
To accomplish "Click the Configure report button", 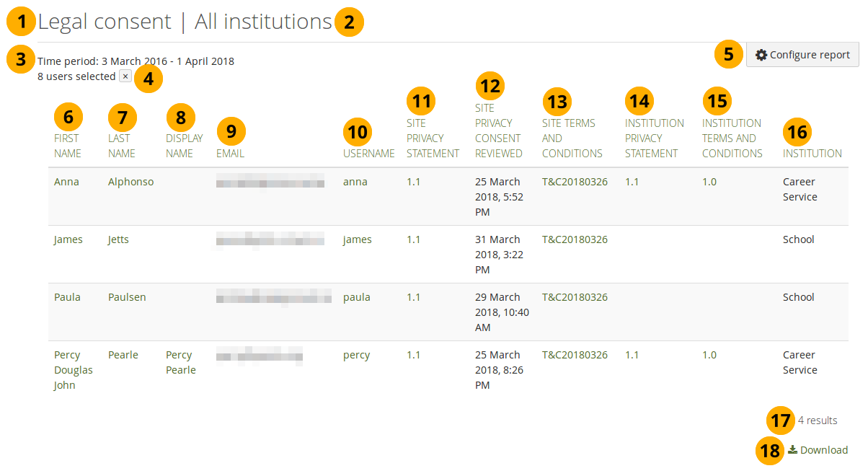I will click(x=802, y=55).
